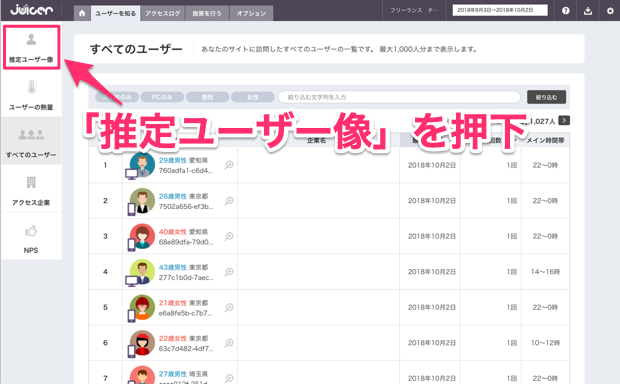The image size is (620, 384).
Task: Open ユーザーの熱量 thermometer item
Action: point(31,95)
